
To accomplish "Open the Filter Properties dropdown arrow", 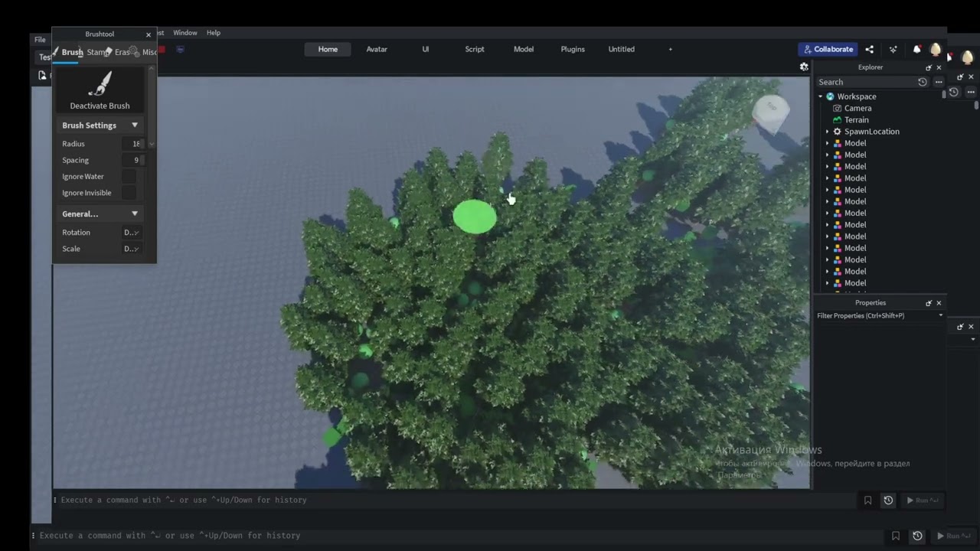I will (940, 315).
